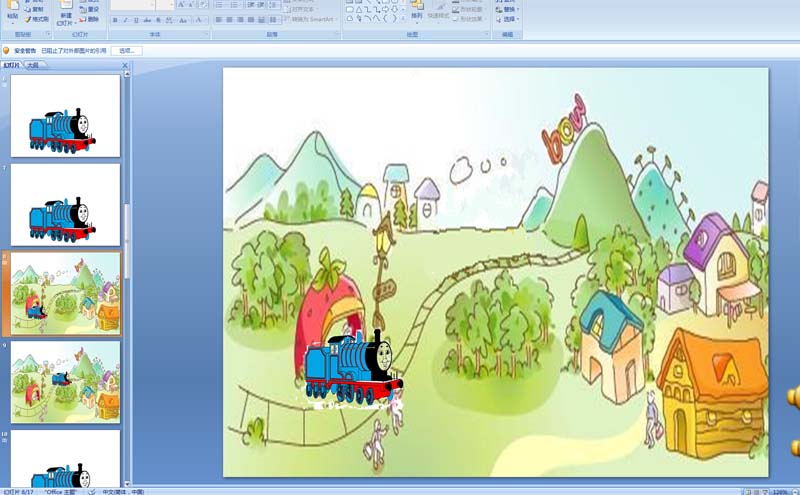The height and width of the screenshot is (495, 800).
Task: Toggle bold formatting
Action: coord(115,20)
